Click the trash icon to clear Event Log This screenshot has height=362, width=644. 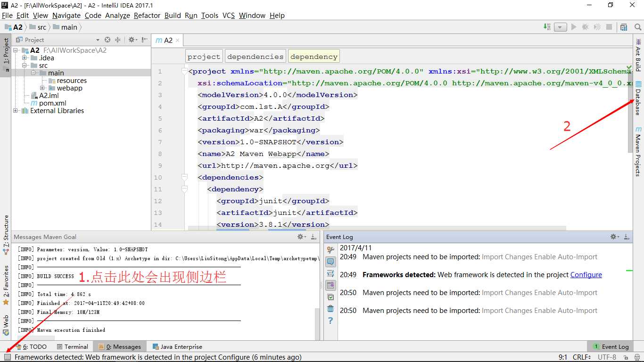330,309
